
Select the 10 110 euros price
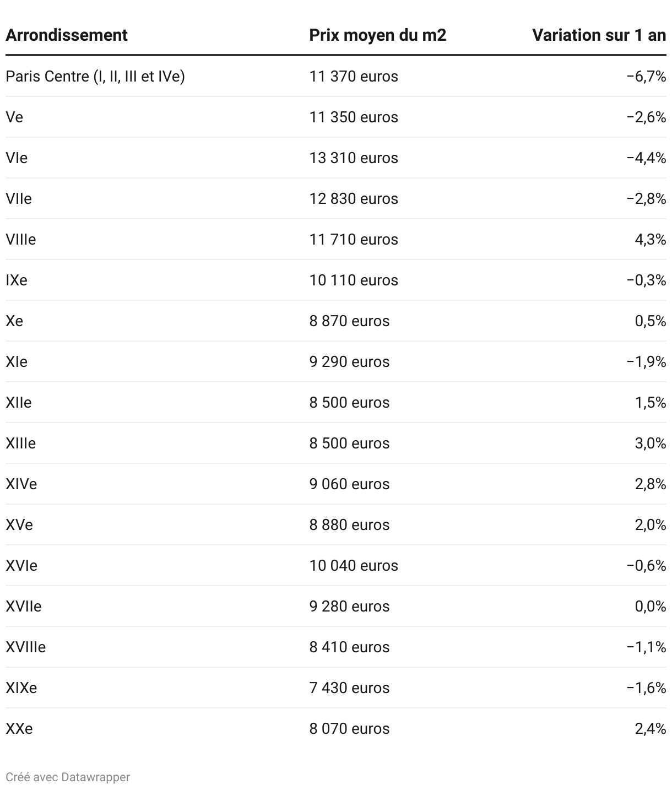pos(354,280)
